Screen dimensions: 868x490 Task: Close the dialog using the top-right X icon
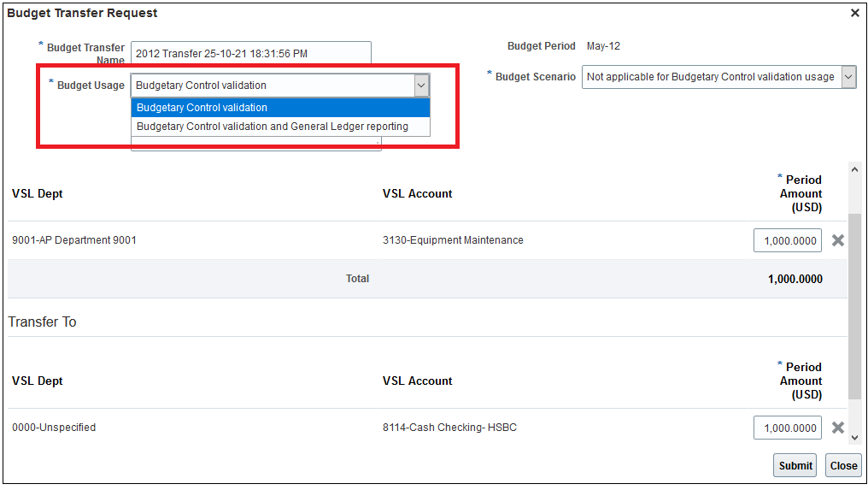pyautogui.click(x=854, y=13)
